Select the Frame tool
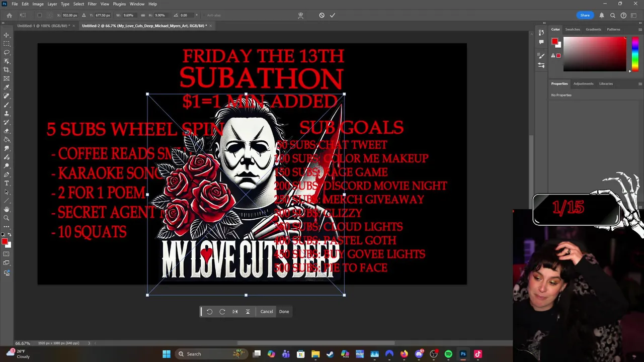644x362 pixels. point(7,78)
